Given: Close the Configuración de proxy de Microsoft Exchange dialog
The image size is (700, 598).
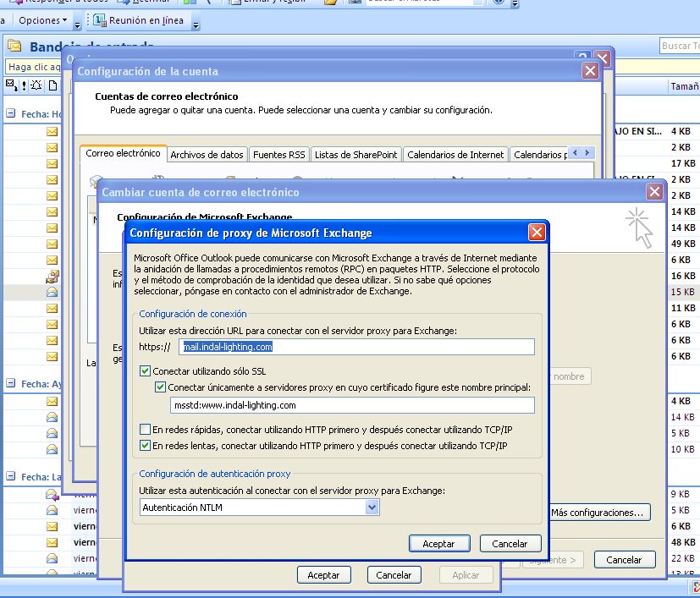Looking at the screenshot, I should click(x=536, y=233).
